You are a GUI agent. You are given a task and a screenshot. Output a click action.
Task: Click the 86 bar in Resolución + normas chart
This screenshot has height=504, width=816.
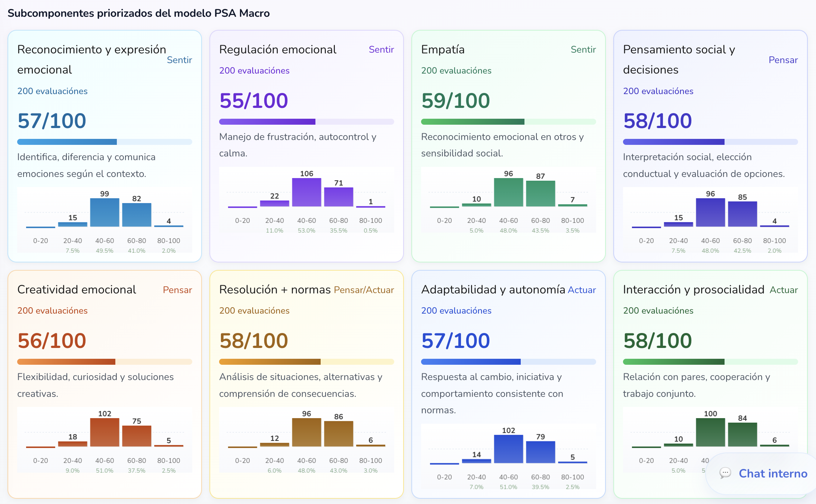(339, 434)
